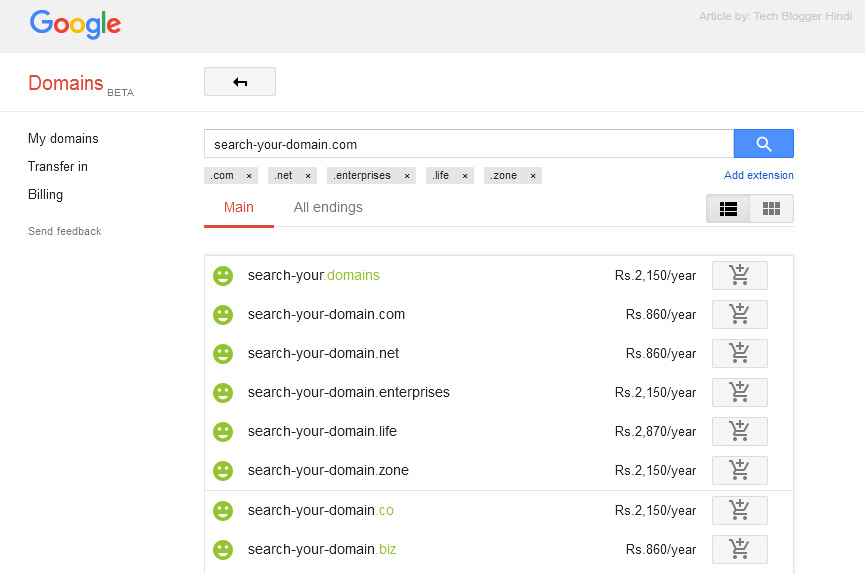
Task: Add search-your-domain.co to cart
Action: [740, 511]
